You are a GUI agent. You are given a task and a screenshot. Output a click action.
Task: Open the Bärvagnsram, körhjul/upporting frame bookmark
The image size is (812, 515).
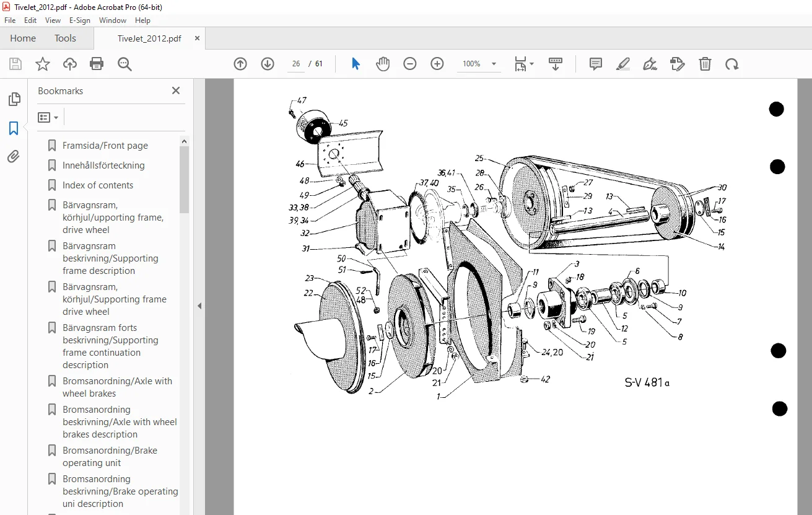click(113, 218)
